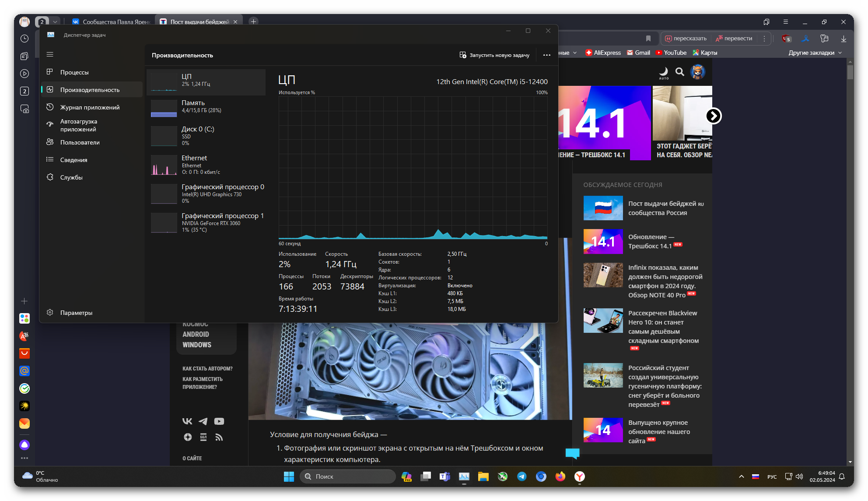Click the next carousel arrow button
The image size is (868, 501).
click(714, 116)
